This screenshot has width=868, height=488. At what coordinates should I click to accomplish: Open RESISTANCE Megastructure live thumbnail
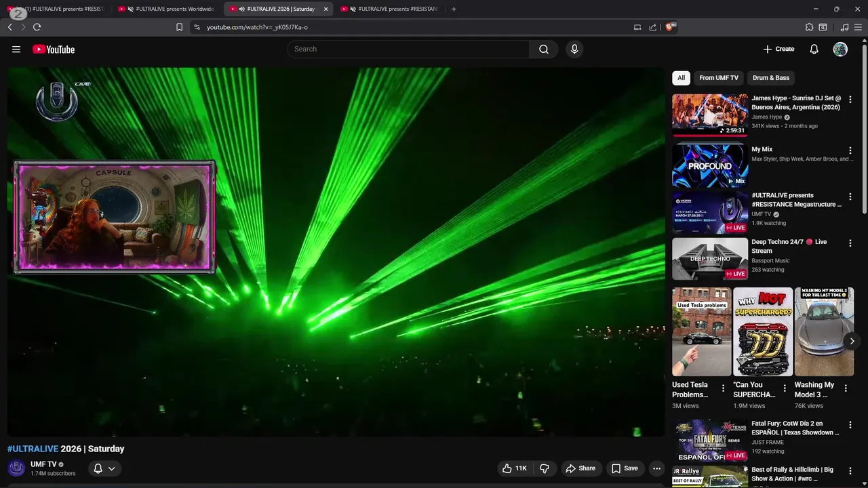[x=710, y=212]
